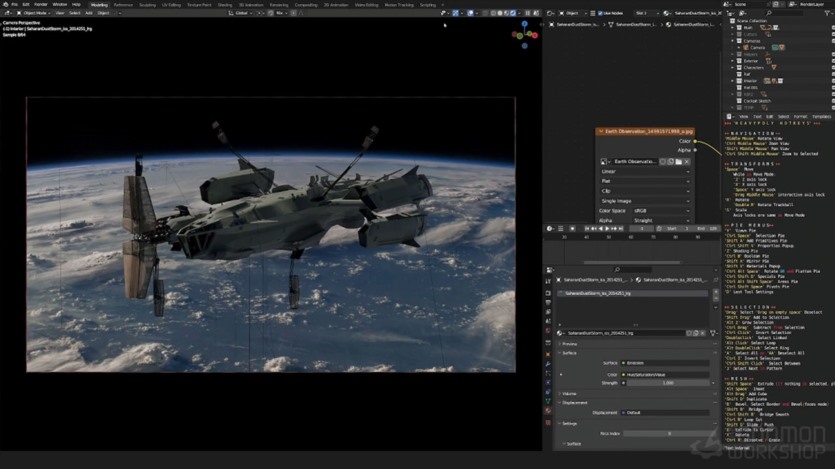Click the red X axis on navigation gizmo
835x469 pixels.
[535, 35]
